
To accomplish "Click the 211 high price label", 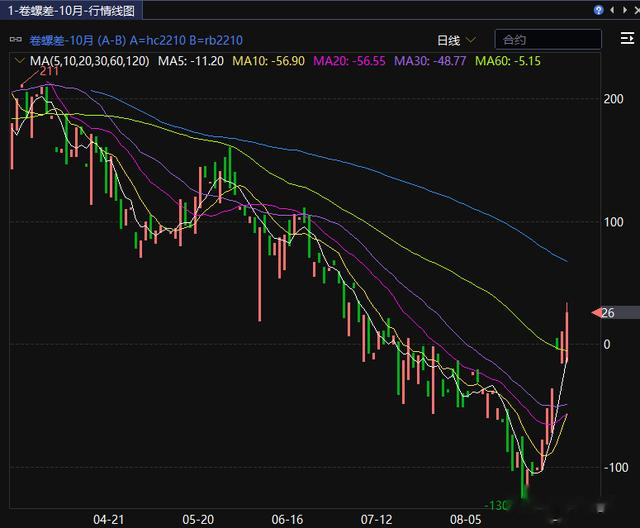I will point(49,71).
